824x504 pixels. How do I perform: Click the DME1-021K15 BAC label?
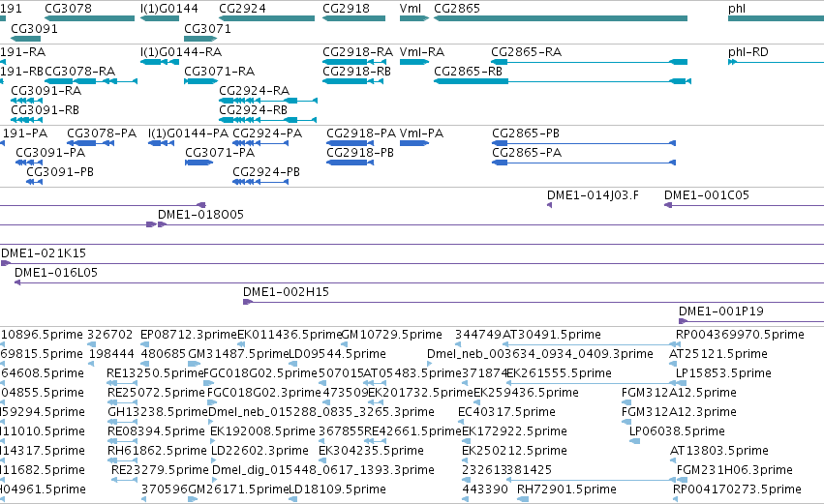(x=44, y=253)
